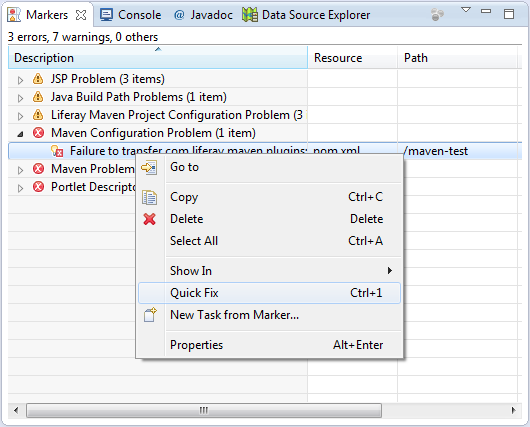Click the Maven Problem error icon
This screenshot has height=427, width=530.
pyautogui.click(x=38, y=168)
